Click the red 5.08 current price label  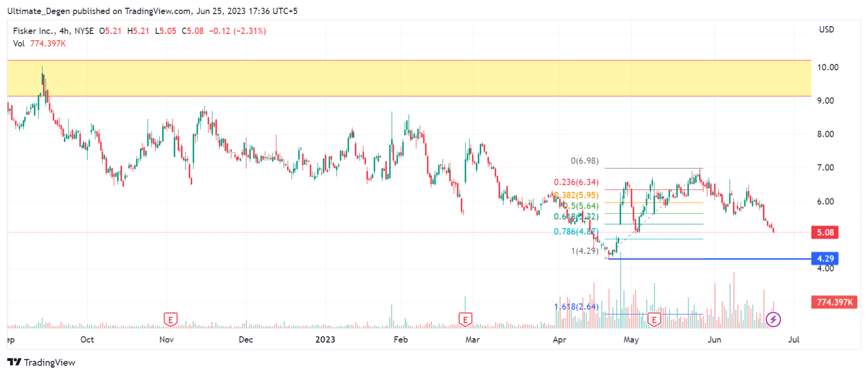pos(823,232)
